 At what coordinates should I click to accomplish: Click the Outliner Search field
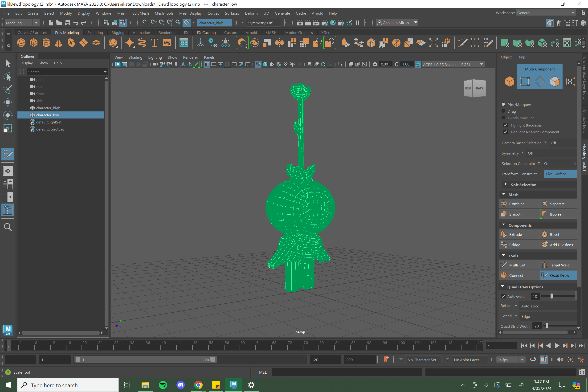67,72
